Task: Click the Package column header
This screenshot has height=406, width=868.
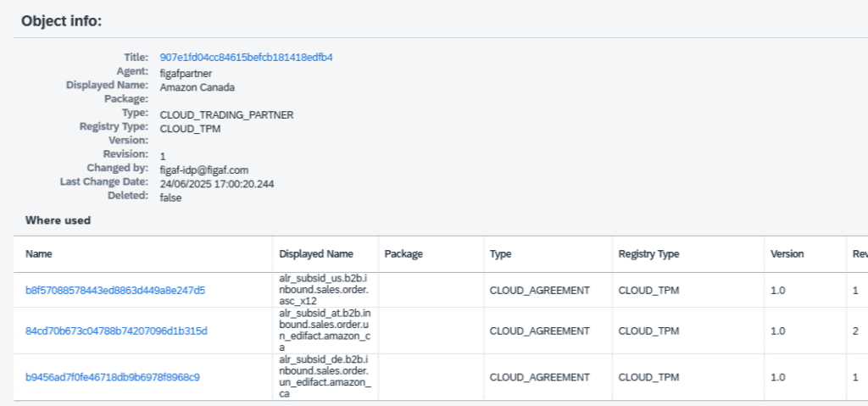Action: click(403, 254)
